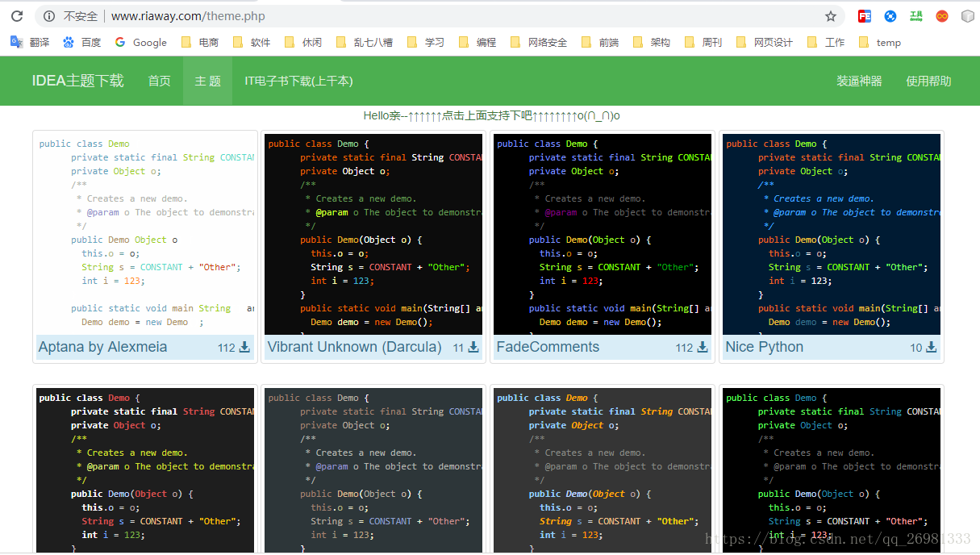Open the 翻译 bookmark

pos(30,43)
